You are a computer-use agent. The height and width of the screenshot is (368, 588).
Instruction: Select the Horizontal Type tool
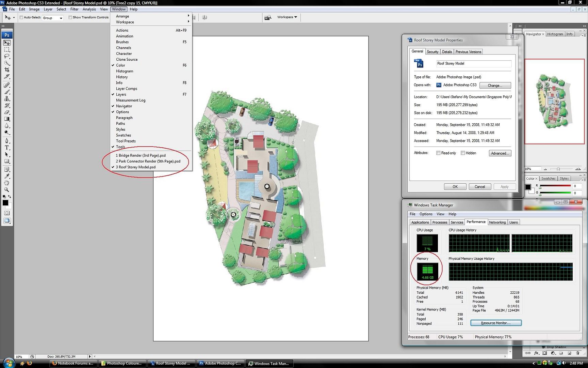point(7,148)
